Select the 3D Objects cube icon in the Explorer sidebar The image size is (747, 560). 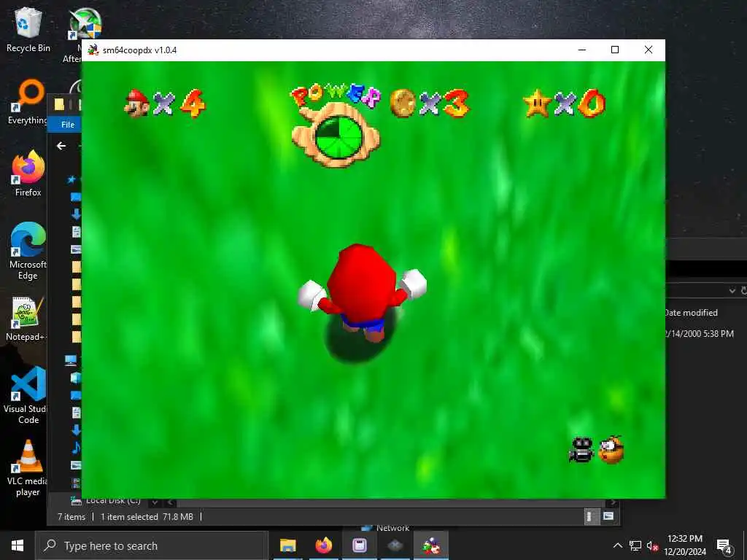(76, 378)
